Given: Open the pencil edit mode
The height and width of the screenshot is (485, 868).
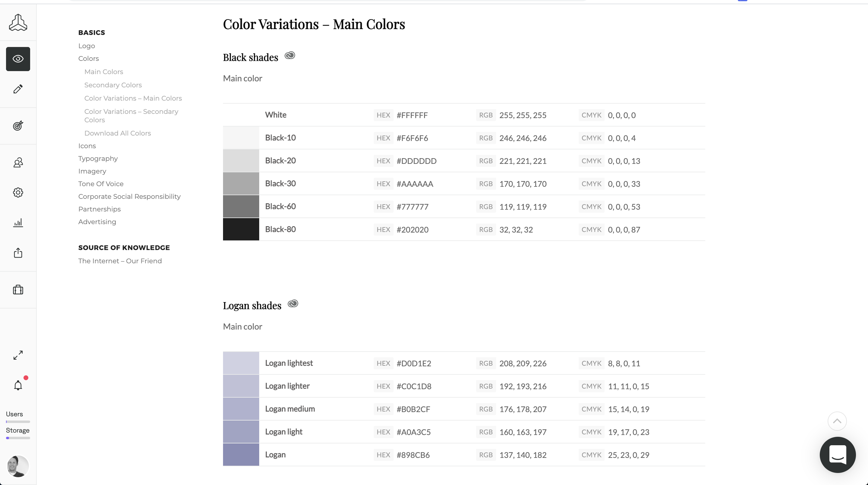Looking at the screenshot, I should pyautogui.click(x=18, y=89).
